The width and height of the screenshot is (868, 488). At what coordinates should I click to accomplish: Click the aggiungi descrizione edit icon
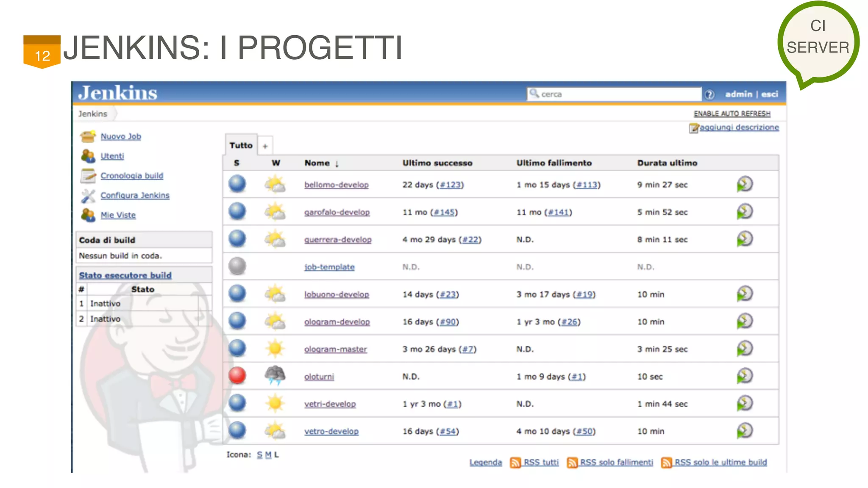694,128
